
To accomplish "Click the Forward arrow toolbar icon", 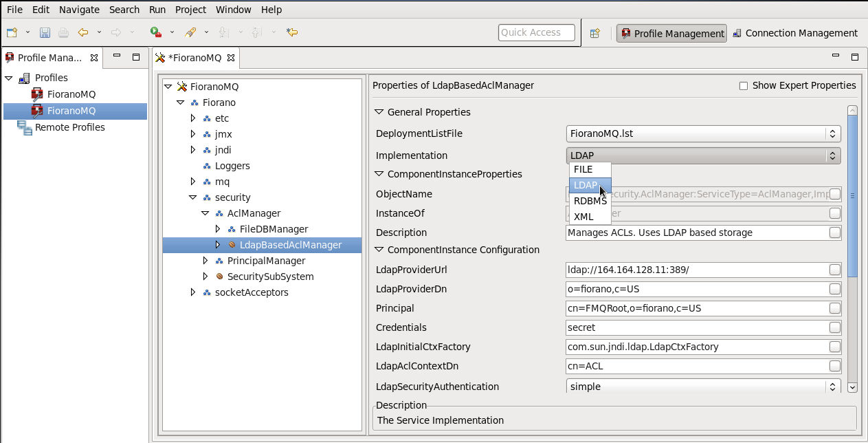I will pos(116,32).
